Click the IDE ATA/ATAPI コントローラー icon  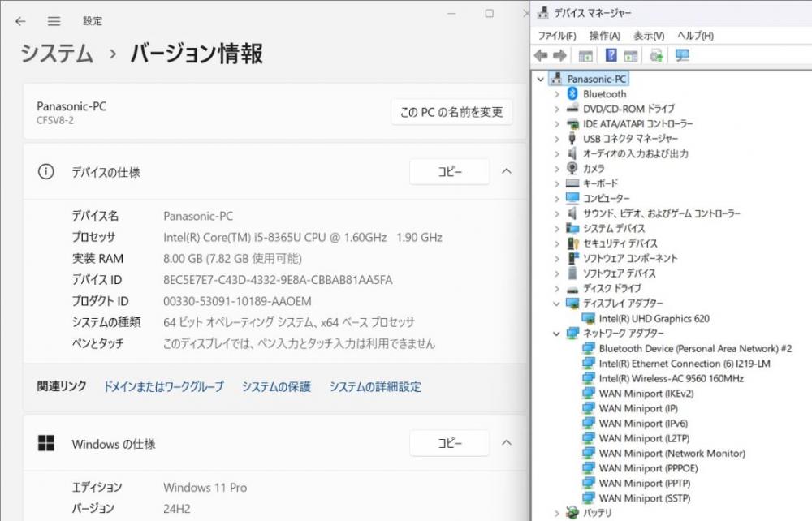[x=572, y=123]
